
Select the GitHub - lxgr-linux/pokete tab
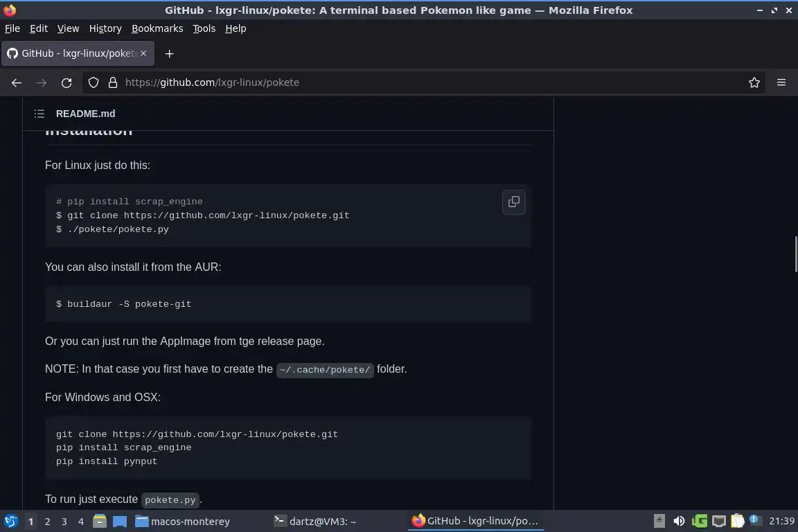tap(78, 53)
